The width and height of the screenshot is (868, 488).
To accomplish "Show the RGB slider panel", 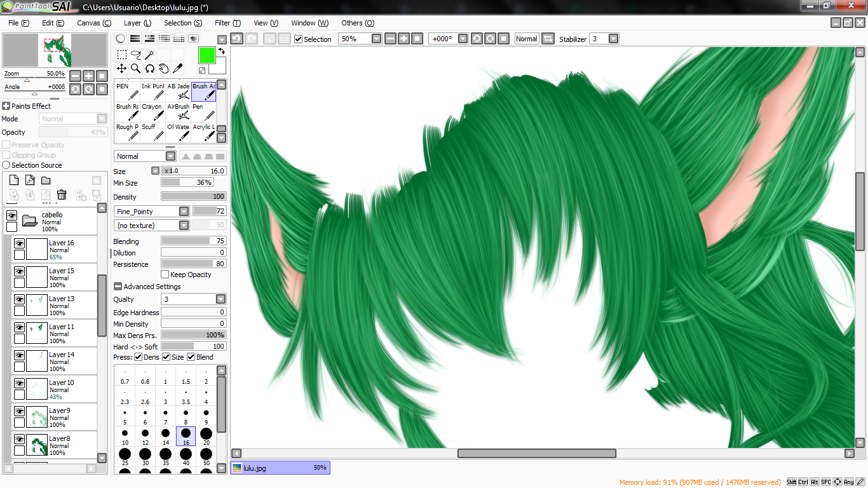I will pos(135,39).
